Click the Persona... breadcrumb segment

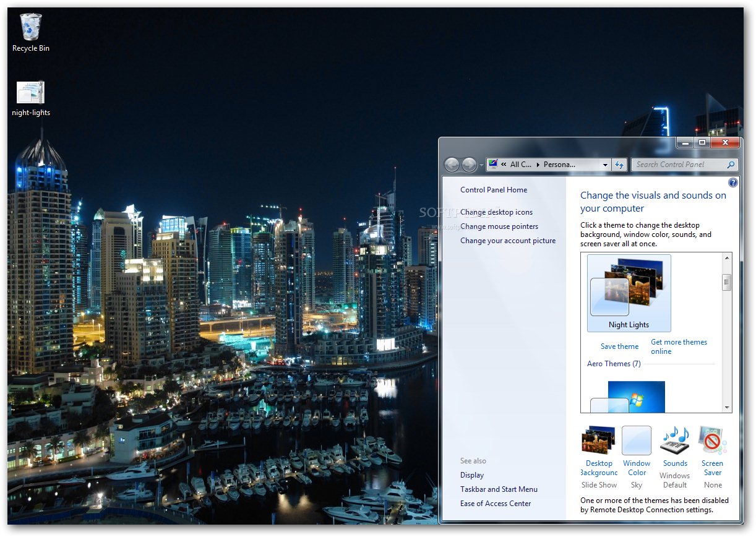click(x=559, y=165)
